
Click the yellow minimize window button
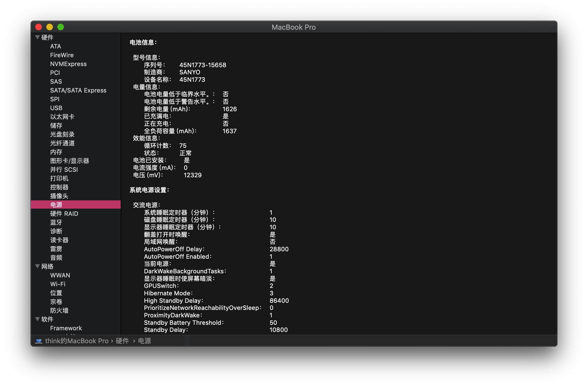(50, 27)
